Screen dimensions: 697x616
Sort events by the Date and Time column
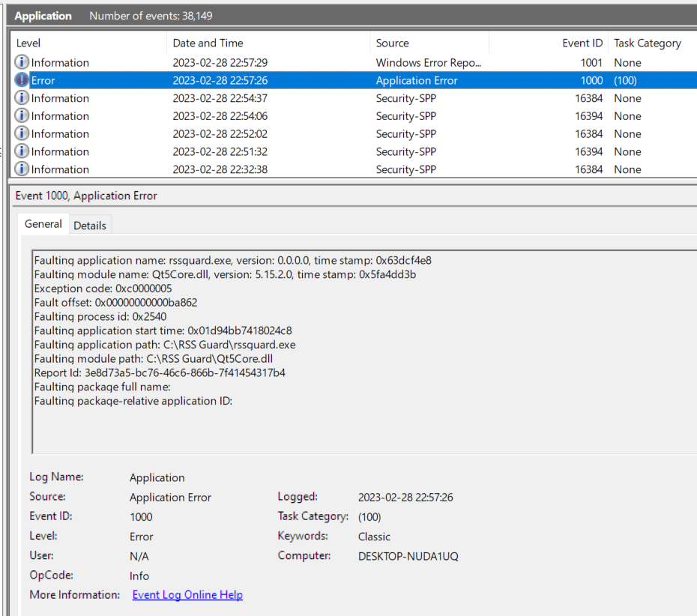pos(207,43)
